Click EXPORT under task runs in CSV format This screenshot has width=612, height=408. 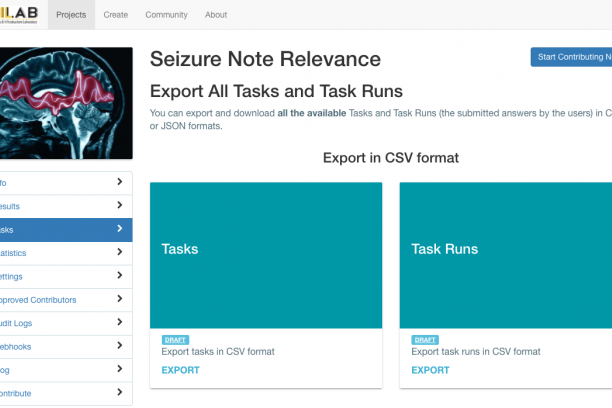[430, 370]
